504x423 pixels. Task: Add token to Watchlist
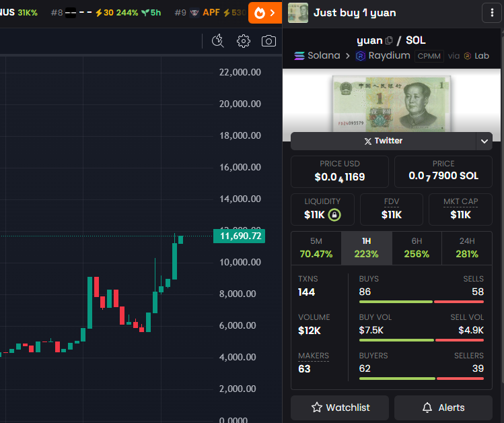click(340, 408)
